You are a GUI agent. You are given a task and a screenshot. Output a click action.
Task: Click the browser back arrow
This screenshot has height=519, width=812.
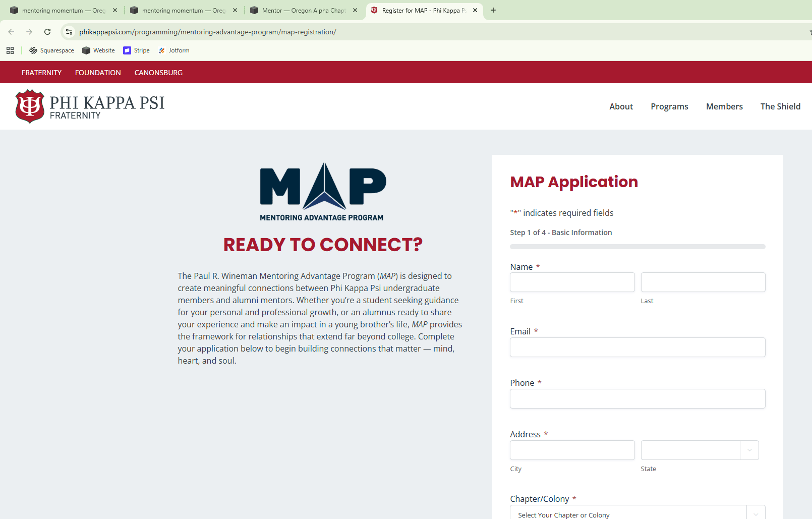pyautogui.click(x=11, y=32)
